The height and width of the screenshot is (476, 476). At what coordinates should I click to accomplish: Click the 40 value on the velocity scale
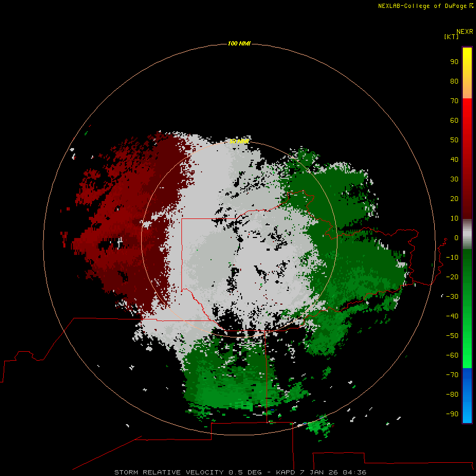click(454, 159)
